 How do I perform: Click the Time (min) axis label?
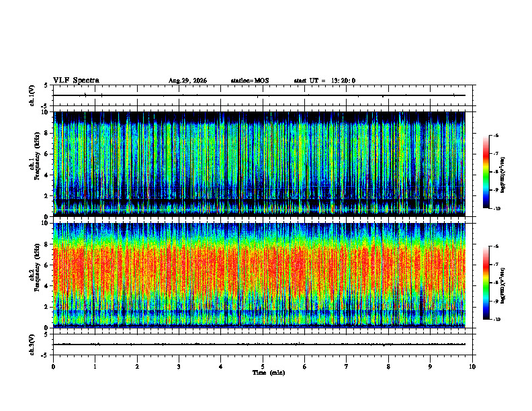click(x=269, y=373)
